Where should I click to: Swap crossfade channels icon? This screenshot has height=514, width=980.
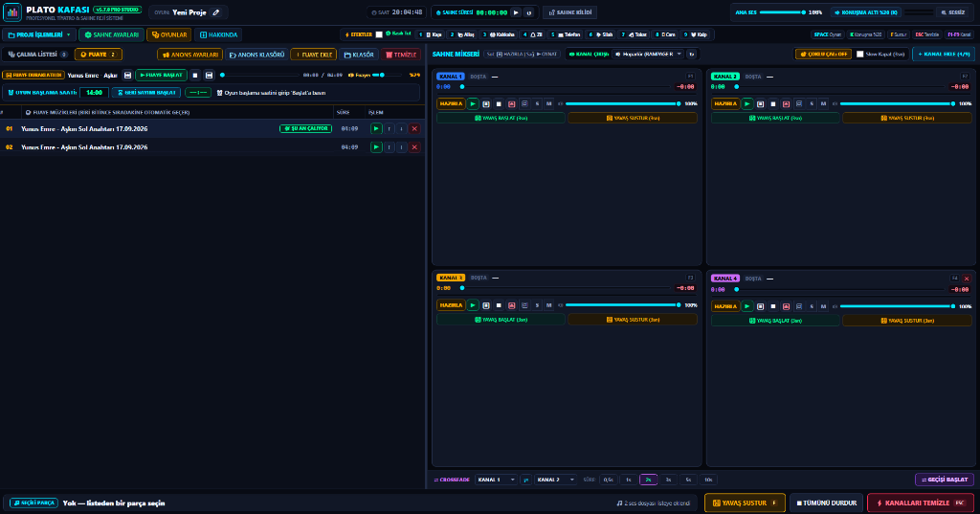pyautogui.click(x=525, y=480)
